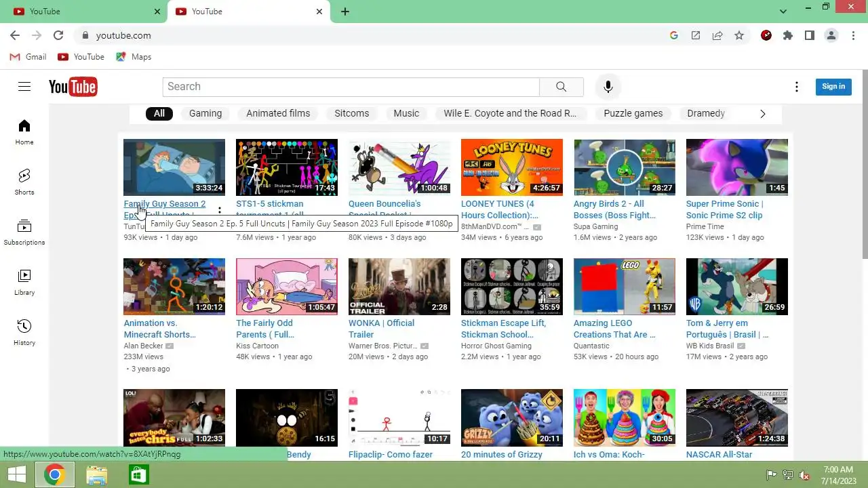Screen dimensions: 868x488
Task: Open Chrome from taskbar
Action: [55, 474]
